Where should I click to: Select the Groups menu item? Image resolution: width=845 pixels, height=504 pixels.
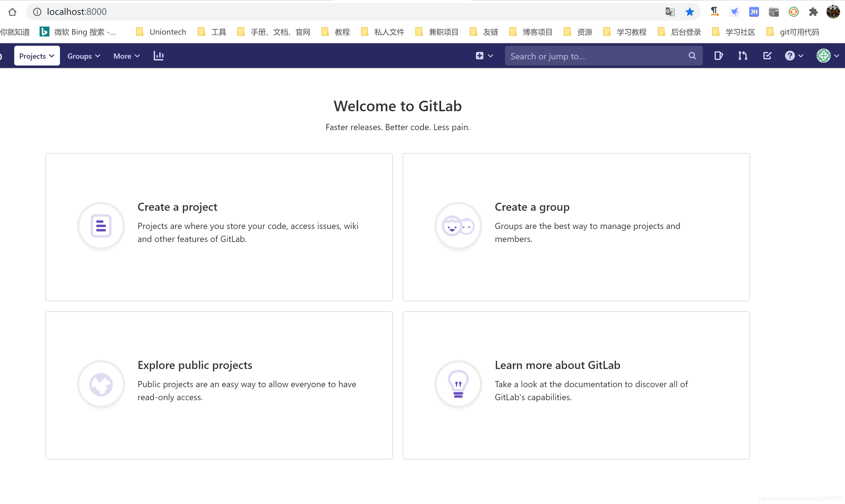[83, 56]
